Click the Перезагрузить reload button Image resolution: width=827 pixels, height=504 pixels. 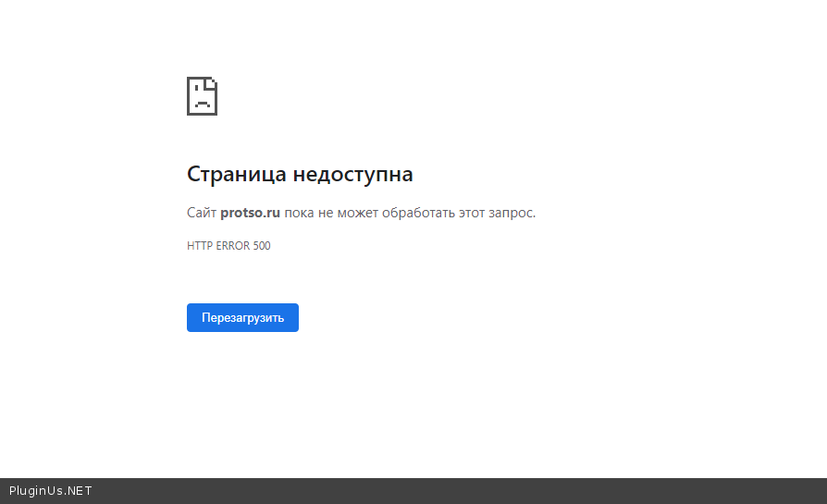coord(242,317)
